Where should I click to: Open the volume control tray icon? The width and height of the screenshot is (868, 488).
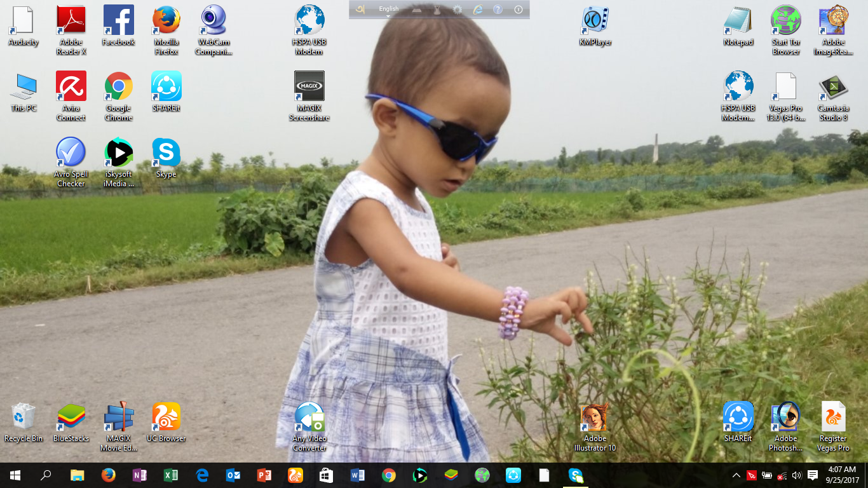pyautogui.click(x=797, y=475)
